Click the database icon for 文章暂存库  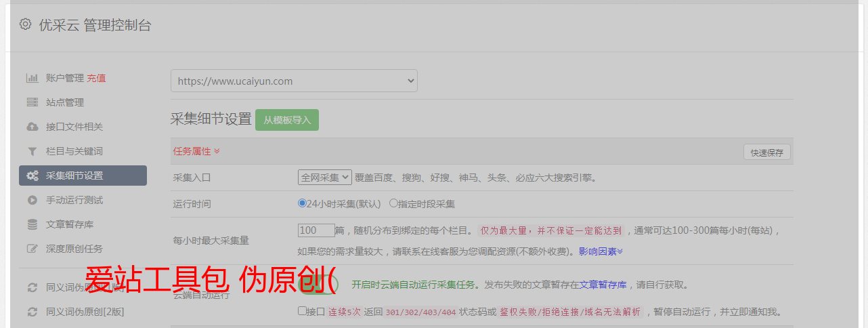(x=32, y=224)
